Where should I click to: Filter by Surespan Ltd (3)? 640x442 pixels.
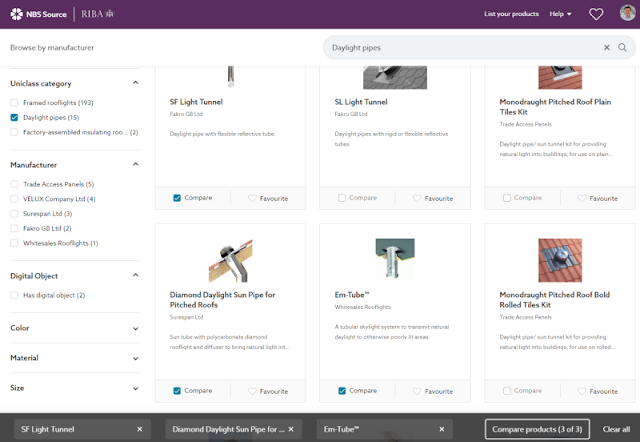[14, 213]
